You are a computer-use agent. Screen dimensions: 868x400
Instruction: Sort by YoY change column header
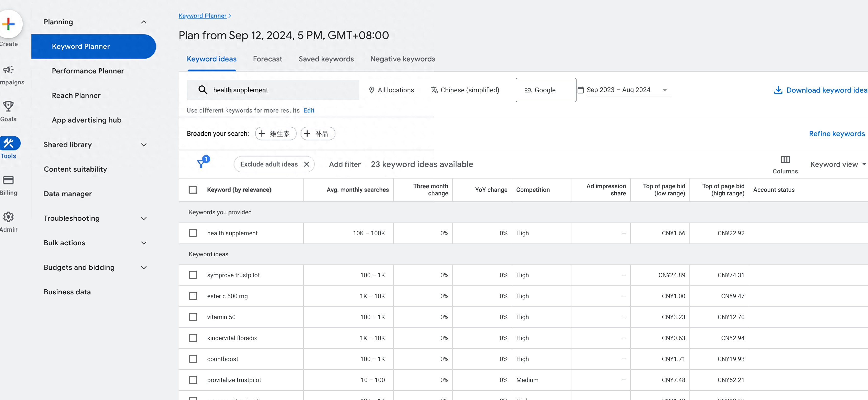tap(491, 190)
